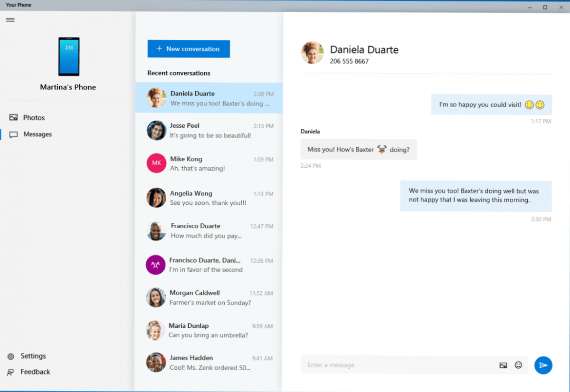Click Martina's Phone device image

tap(68, 57)
